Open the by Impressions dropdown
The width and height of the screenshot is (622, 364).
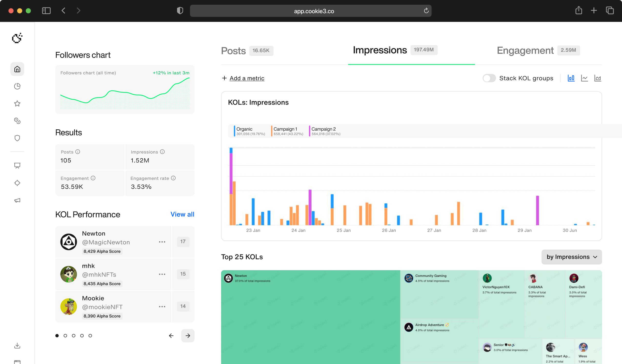[572, 257]
